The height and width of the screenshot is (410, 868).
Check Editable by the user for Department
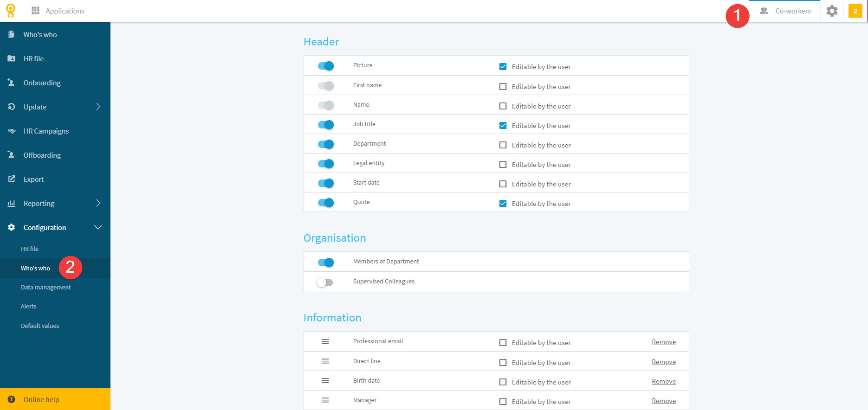[x=503, y=145]
